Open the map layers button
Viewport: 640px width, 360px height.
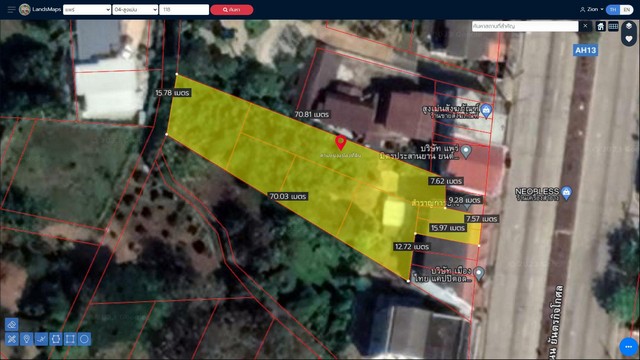click(629, 26)
